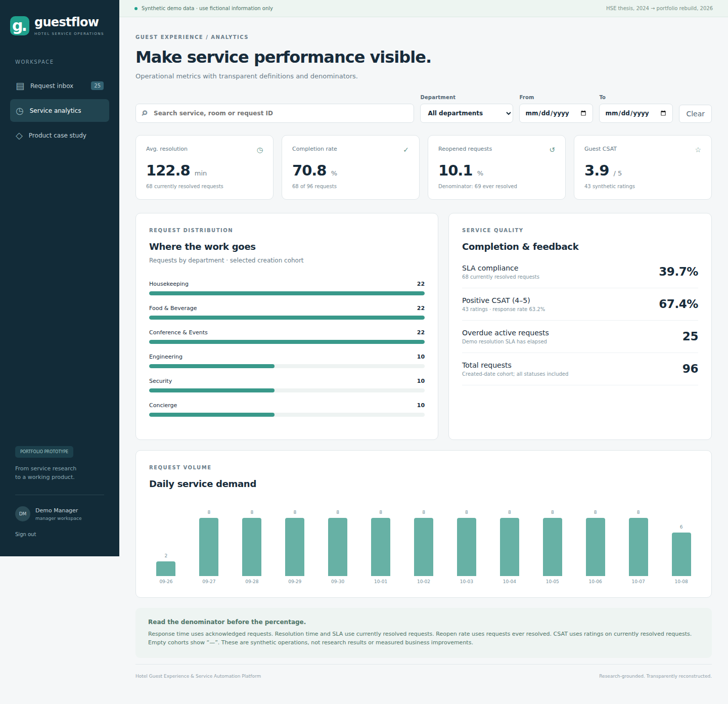Click the DM user avatar

(x=23, y=514)
